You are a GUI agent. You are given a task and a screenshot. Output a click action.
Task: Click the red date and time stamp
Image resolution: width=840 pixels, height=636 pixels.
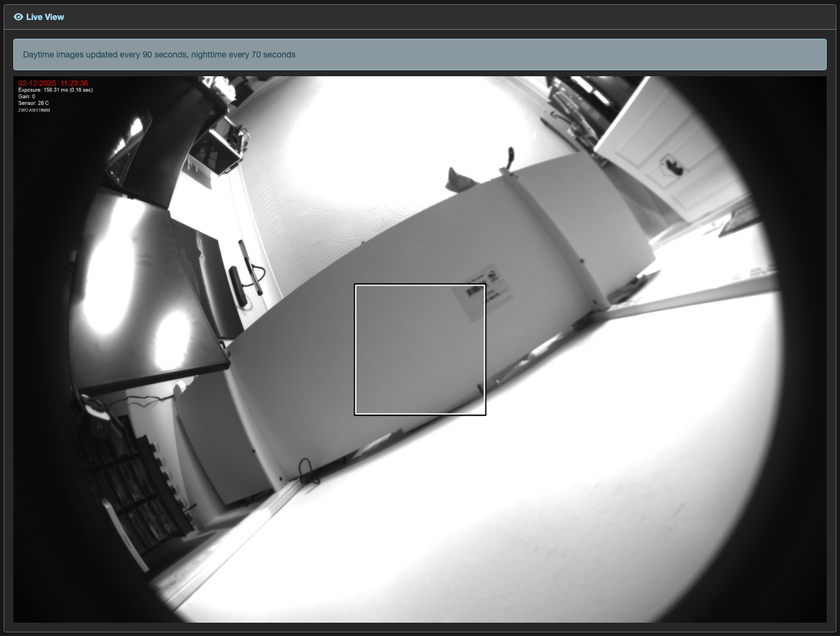click(x=53, y=83)
